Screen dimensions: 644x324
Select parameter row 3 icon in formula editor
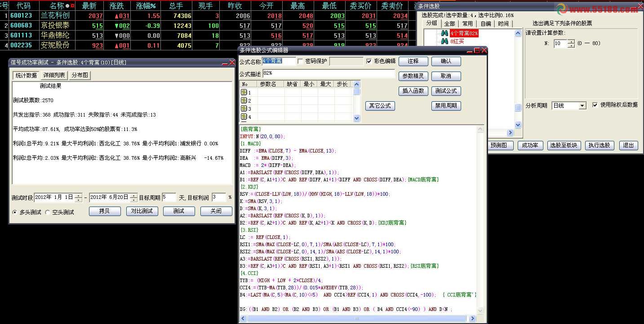click(x=244, y=108)
